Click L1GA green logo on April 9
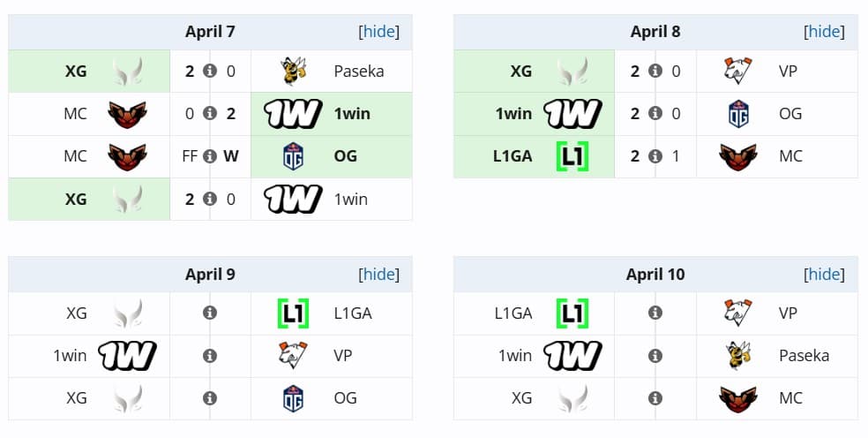The height and width of the screenshot is (438, 868). click(294, 313)
